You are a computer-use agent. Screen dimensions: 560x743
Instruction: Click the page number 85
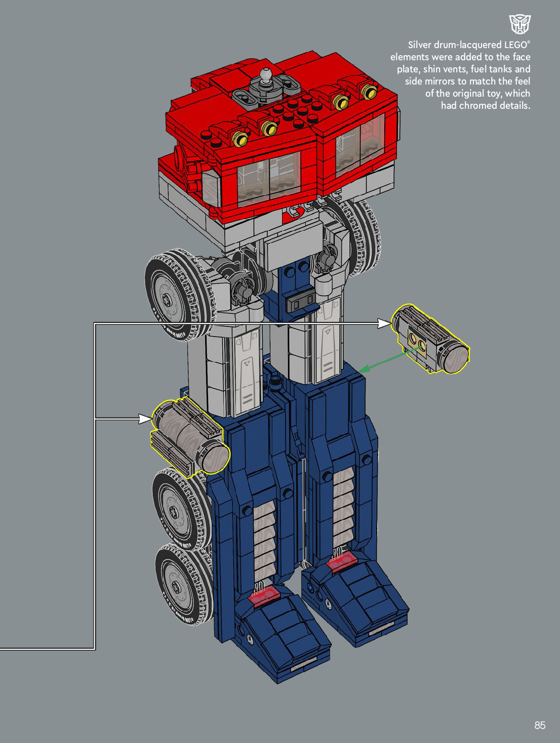(x=540, y=725)
